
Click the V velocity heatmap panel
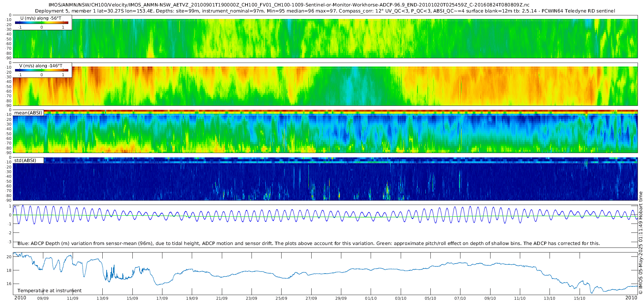pos(325,84)
